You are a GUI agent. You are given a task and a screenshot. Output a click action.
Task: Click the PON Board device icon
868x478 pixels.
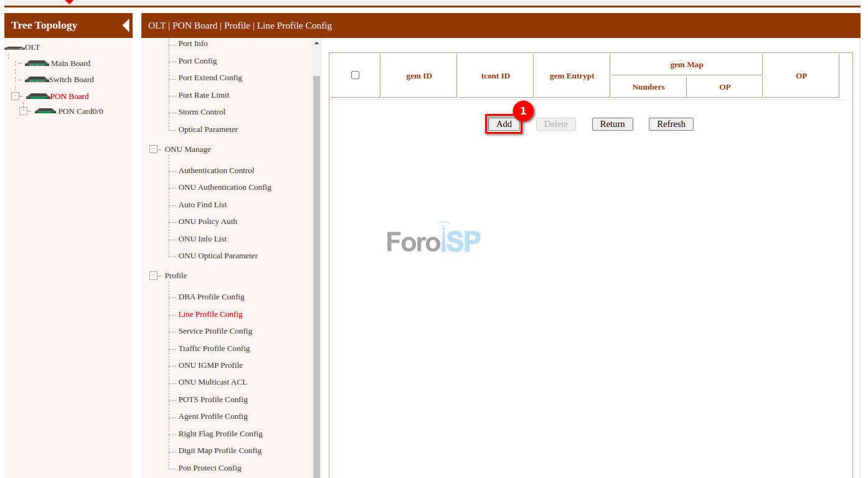point(37,96)
